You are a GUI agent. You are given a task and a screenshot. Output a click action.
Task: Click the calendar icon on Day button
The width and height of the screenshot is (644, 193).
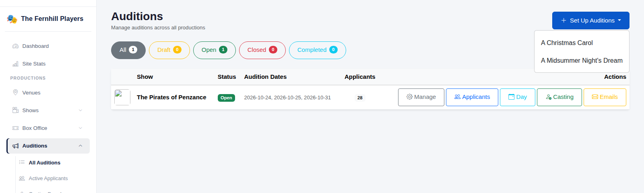511,97
